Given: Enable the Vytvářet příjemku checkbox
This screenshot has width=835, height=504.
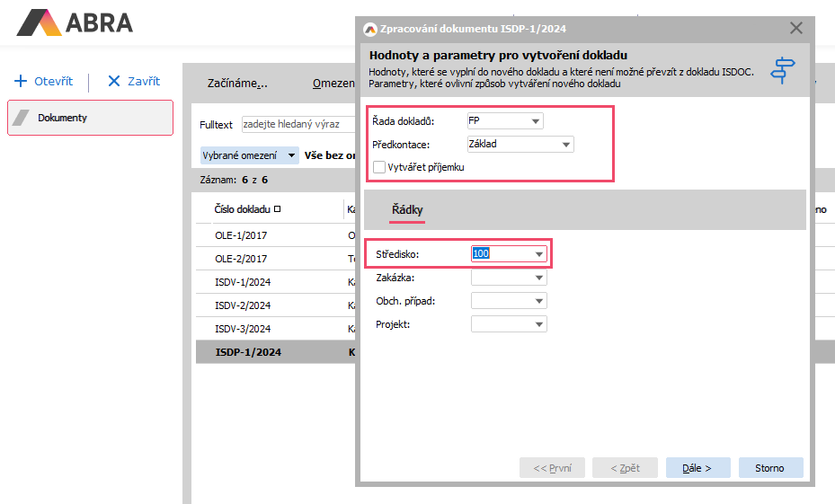Looking at the screenshot, I should [379, 166].
